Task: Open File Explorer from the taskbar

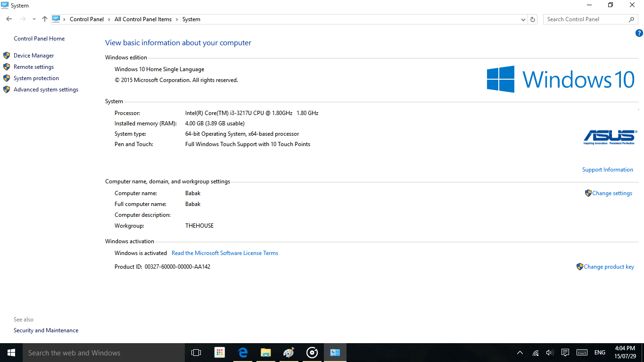Action: (266, 353)
